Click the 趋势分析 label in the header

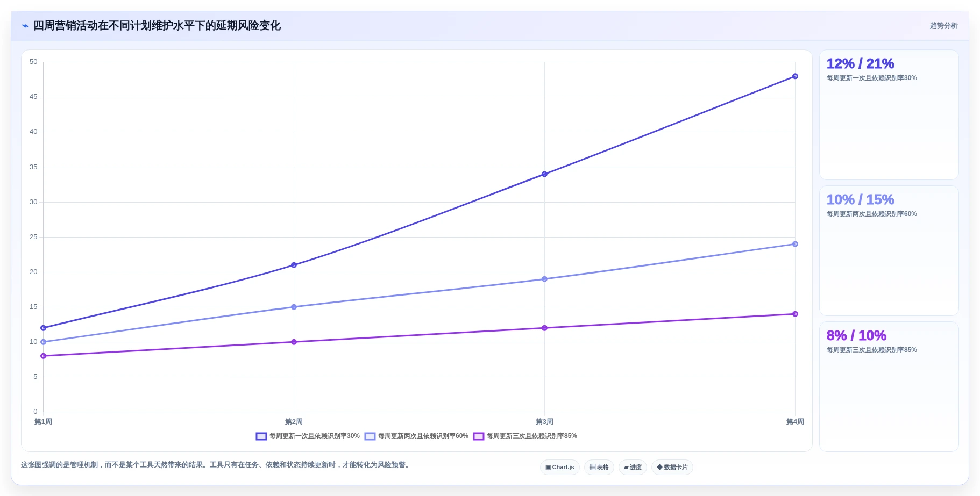click(943, 26)
